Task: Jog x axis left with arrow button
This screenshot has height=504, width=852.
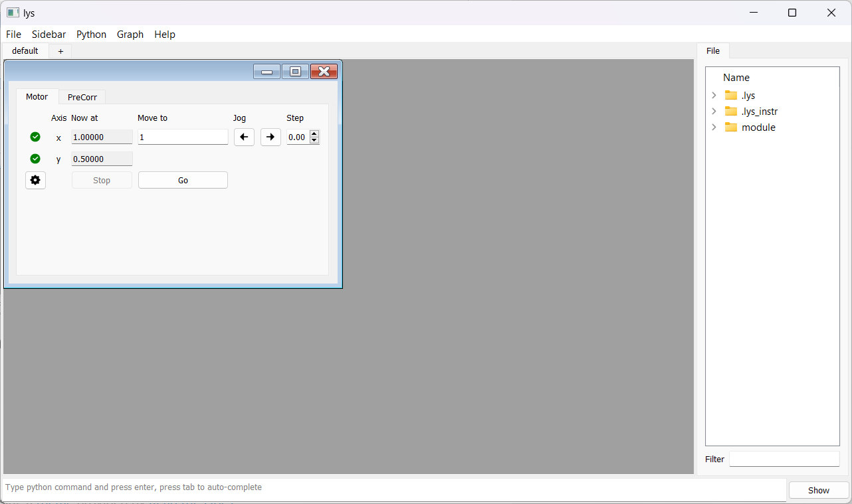Action: coord(244,137)
